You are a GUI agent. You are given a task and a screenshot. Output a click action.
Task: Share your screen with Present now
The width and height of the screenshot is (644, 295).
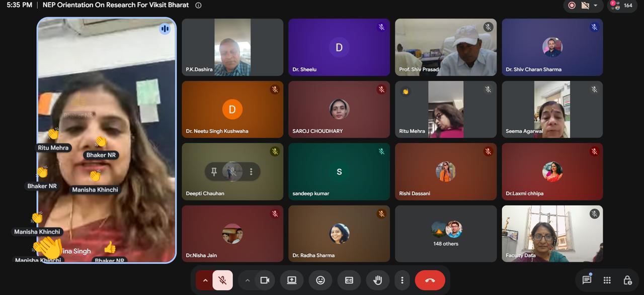[292, 280]
